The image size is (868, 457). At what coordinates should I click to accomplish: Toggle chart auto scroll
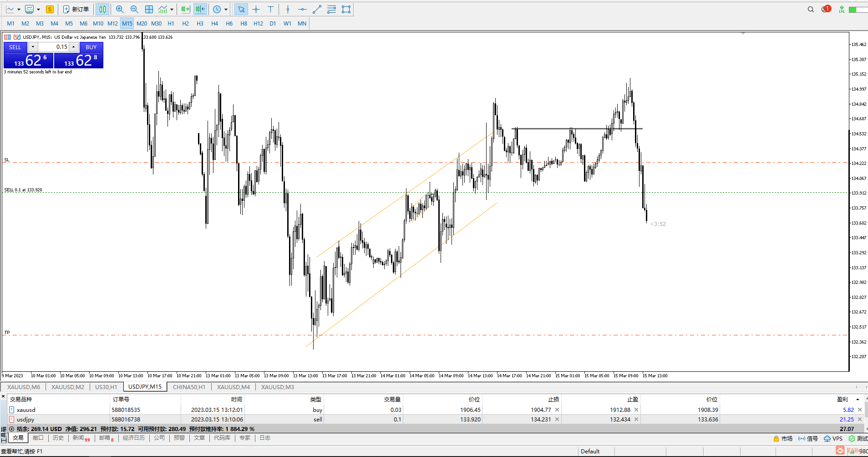(x=186, y=9)
